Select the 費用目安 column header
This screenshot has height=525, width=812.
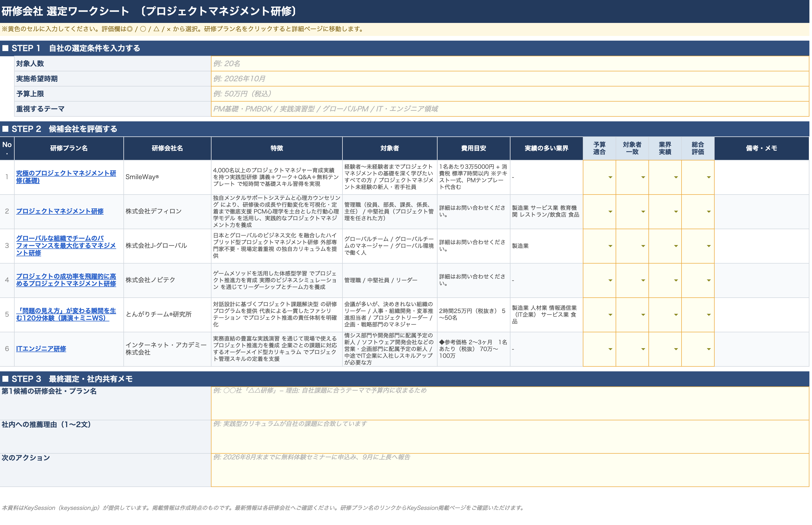473,149
